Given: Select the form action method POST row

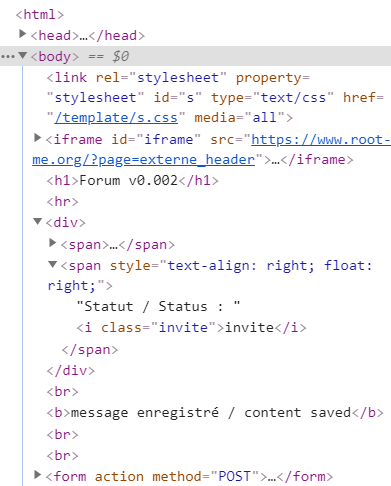Looking at the screenshot, I should coord(189,477).
